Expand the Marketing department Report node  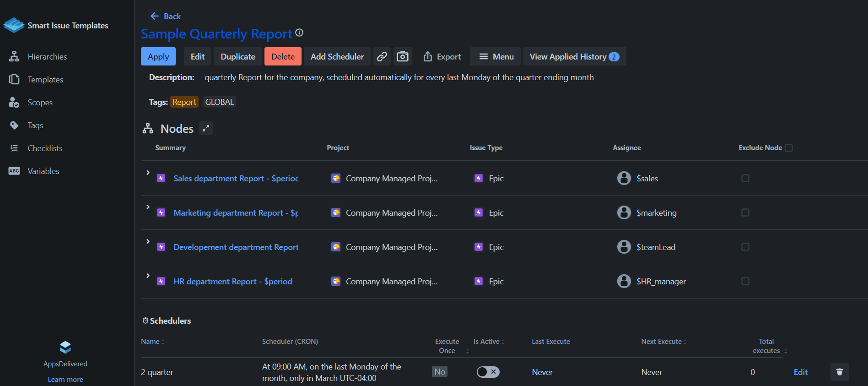148,207
